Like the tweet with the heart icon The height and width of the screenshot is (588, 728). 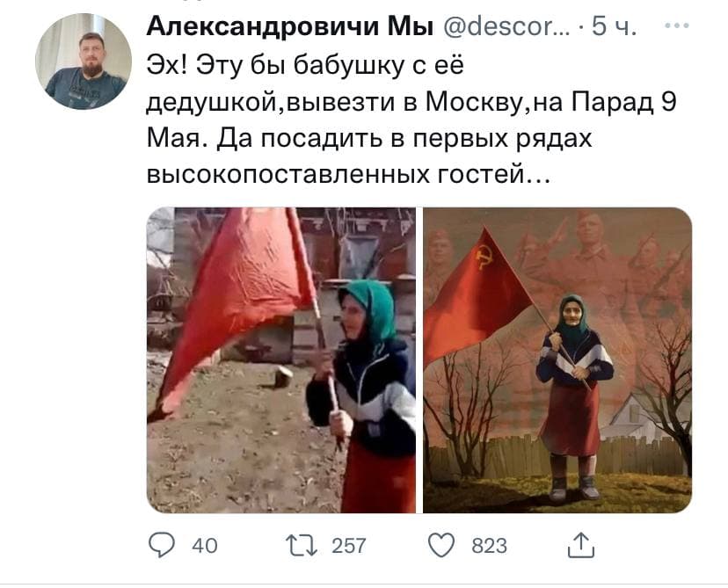(441, 545)
